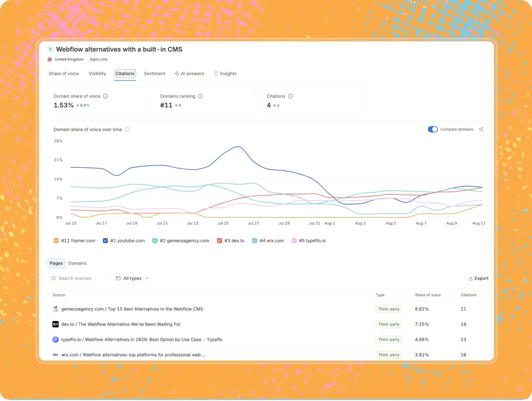Click the Source column header
Screen dimensions: 532x401
click(x=59, y=295)
